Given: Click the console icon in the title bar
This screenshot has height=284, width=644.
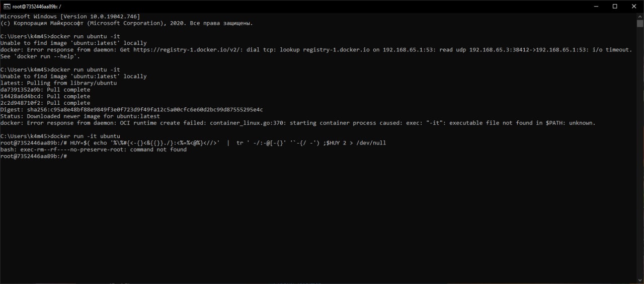Looking at the screenshot, I should pyautogui.click(x=7, y=7).
